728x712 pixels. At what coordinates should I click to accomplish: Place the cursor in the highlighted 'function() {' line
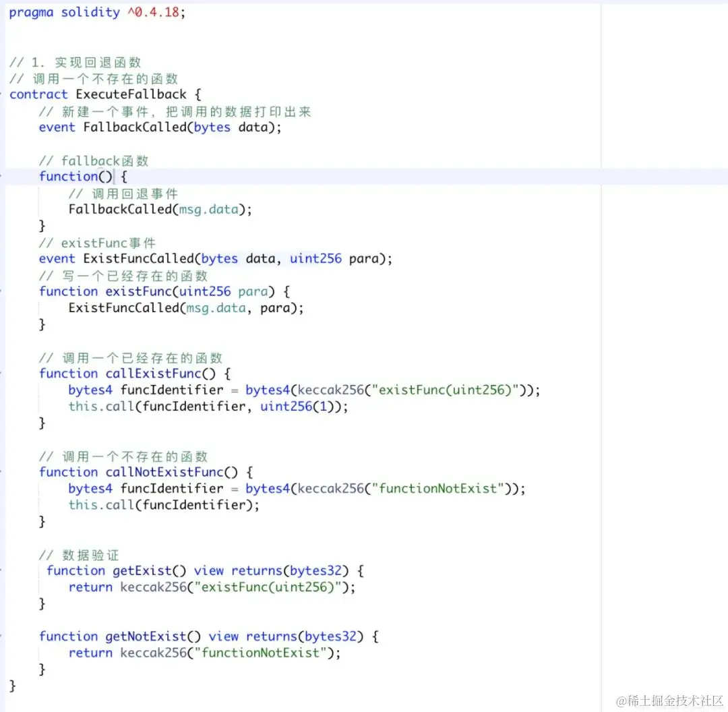(x=83, y=177)
